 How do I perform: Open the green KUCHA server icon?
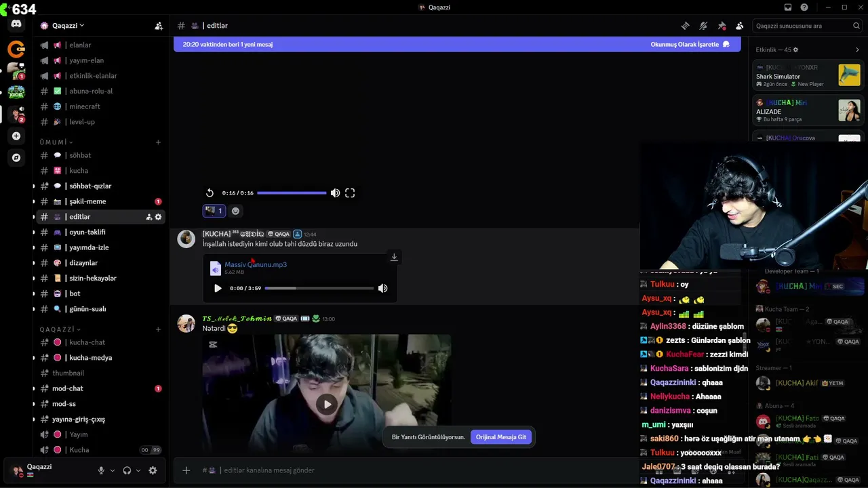pyautogui.click(x=16, y=92)
